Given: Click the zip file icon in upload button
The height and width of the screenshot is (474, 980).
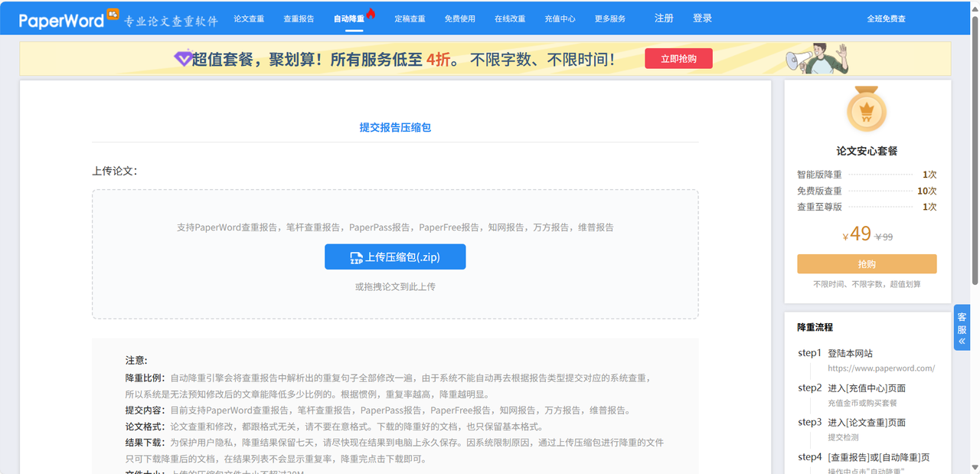Looking at the screenshot, I should 356,257.
